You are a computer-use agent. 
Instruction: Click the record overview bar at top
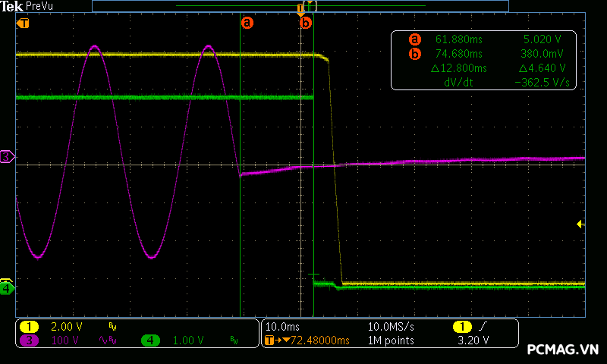tap(300, 6)
